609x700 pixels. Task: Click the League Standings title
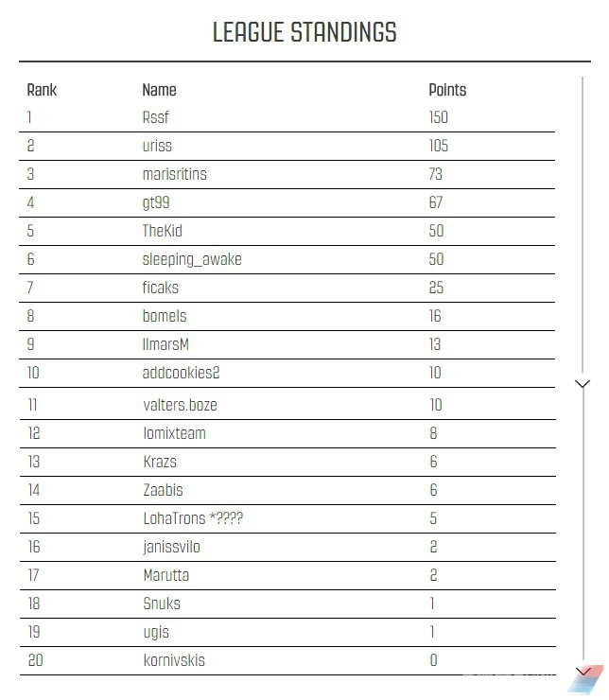(304, 32)
